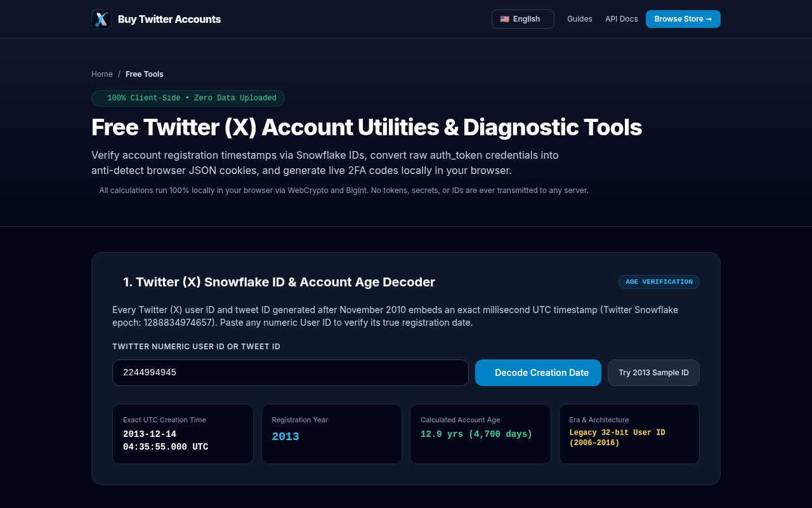
Task: Open the API Docs link
Action: click(x=622, y=19)
